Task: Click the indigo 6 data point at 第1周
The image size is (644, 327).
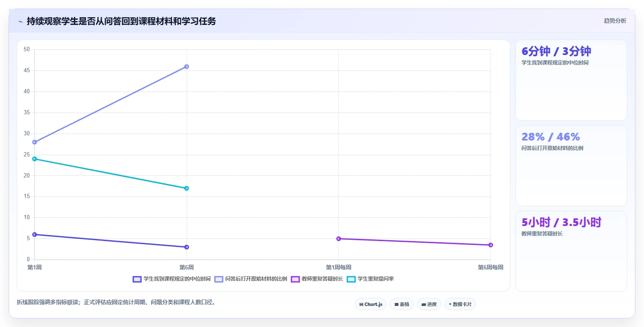Action: [x=35, y=235]
